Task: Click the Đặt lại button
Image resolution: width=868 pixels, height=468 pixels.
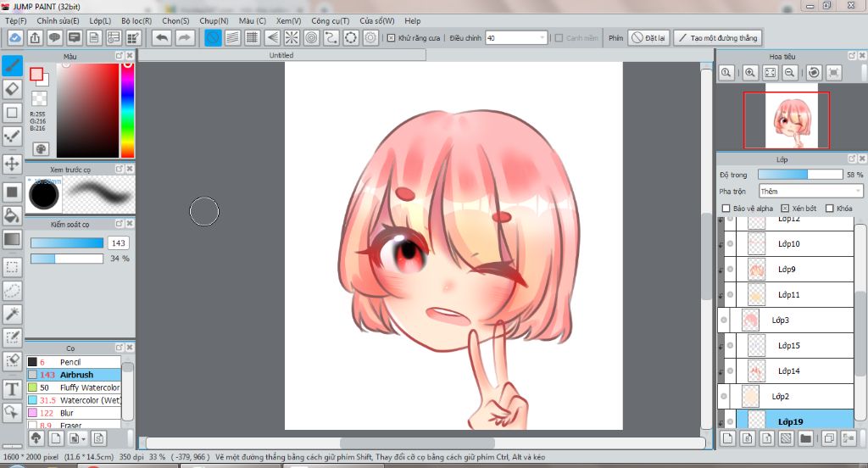Action: [x=648, y=37]
